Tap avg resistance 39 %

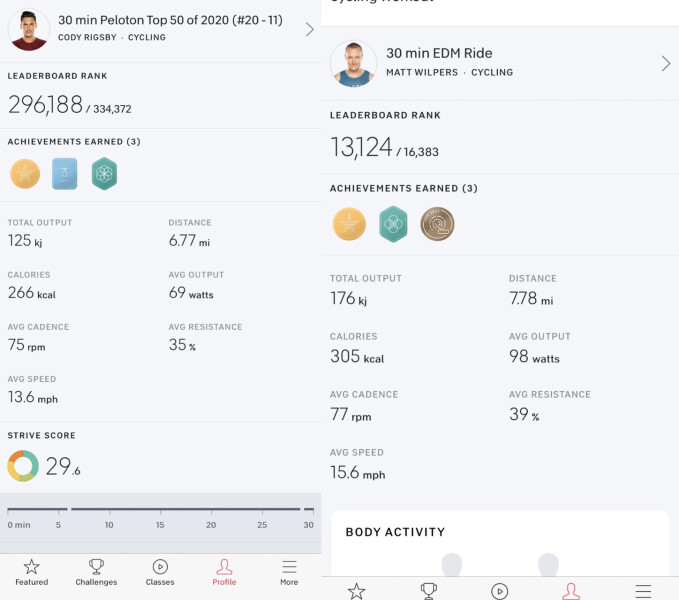click(x=524, y=414)
